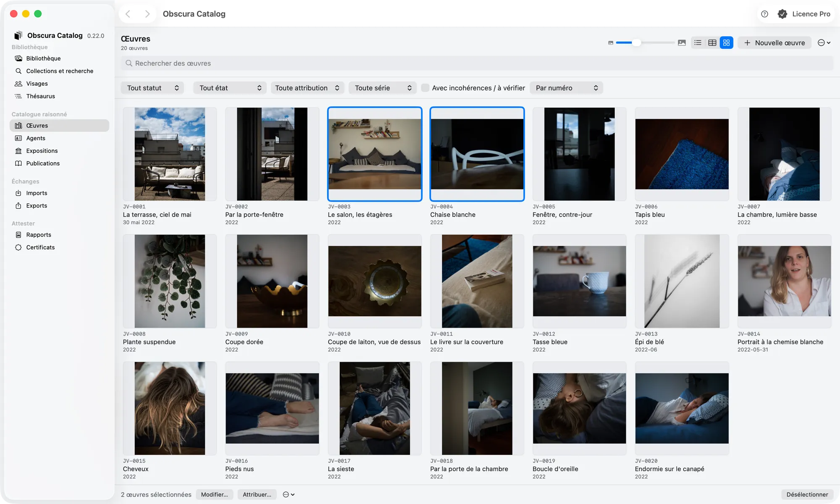The width and height of the screenshot is (840, 504).
Task: Select Œuvres in the sidebar
Action: tap(59, 126)
